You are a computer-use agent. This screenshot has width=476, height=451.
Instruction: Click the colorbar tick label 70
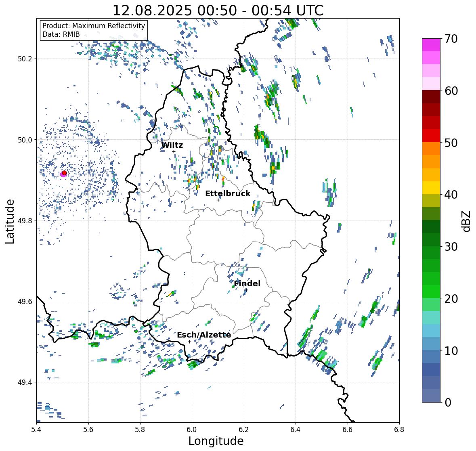[x=451, y=39]
